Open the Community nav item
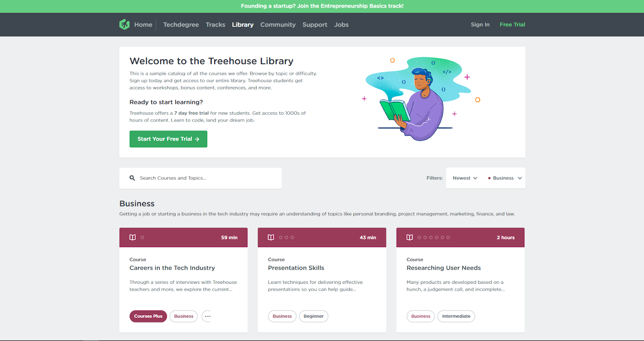The image size is (644, 341). coord(278,25)
